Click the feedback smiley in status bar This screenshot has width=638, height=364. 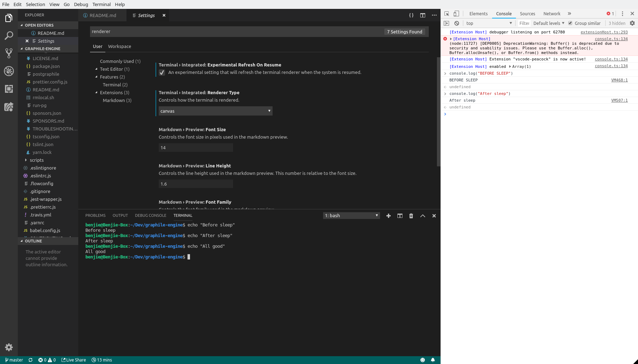pos(423,360)
